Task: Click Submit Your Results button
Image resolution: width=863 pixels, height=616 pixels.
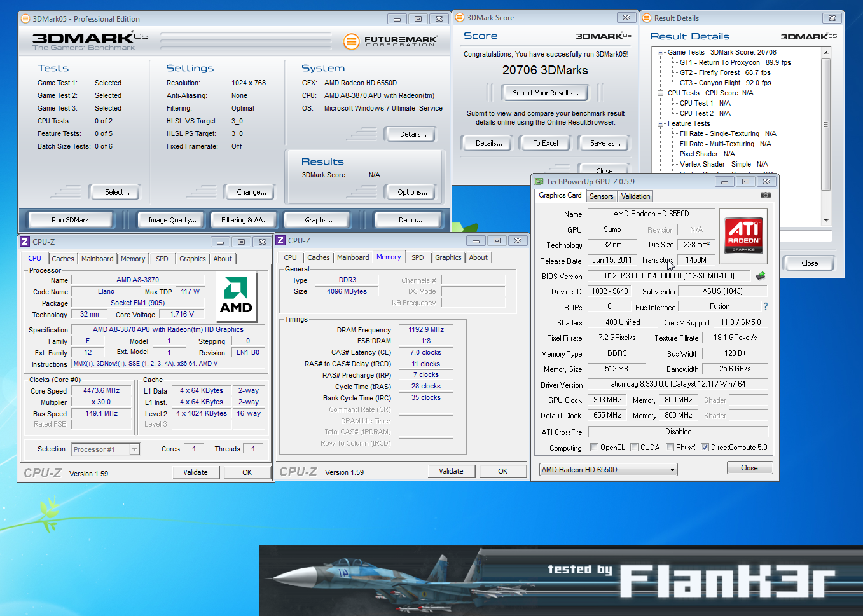Action: coord(546,93)
